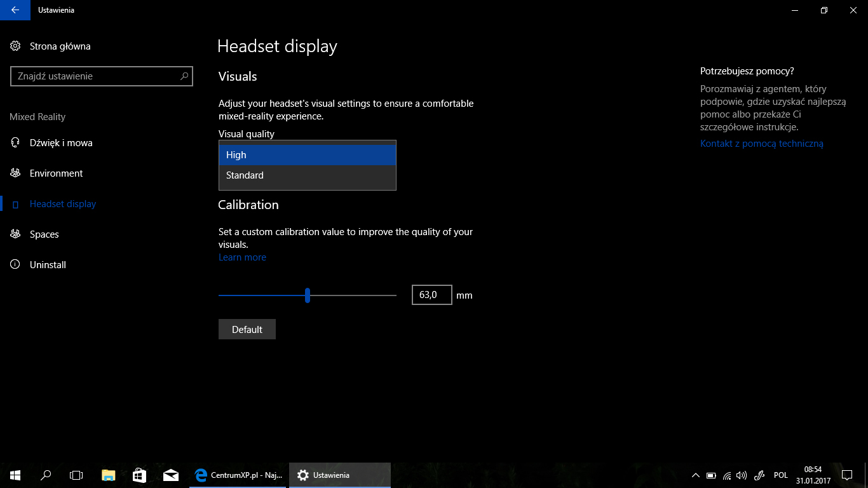Open the Action Center notifications
This screenshot has height=488, width=868.
(846, 475)
